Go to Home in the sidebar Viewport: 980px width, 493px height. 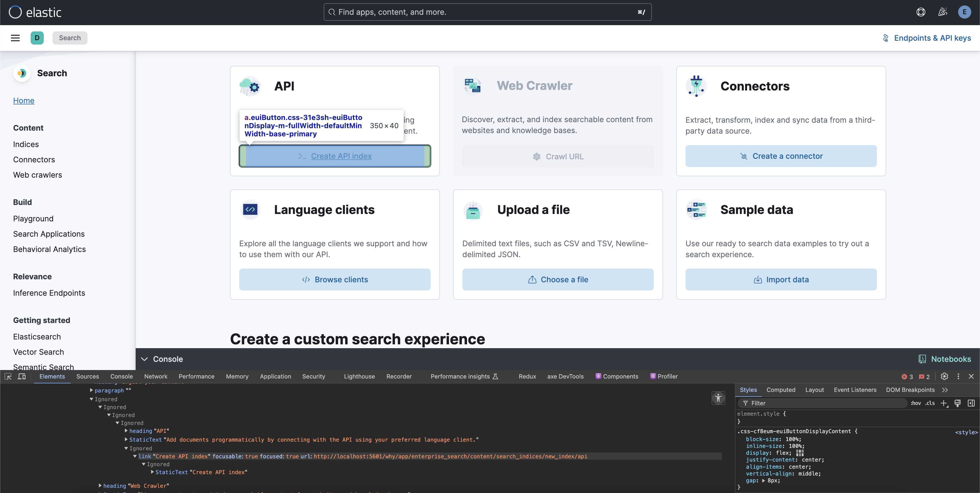(24, 100)
